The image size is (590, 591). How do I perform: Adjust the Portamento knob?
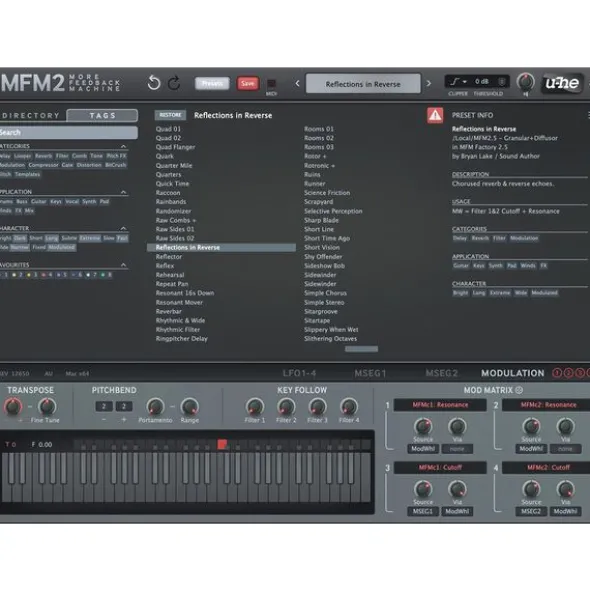[x=155, y=407]
